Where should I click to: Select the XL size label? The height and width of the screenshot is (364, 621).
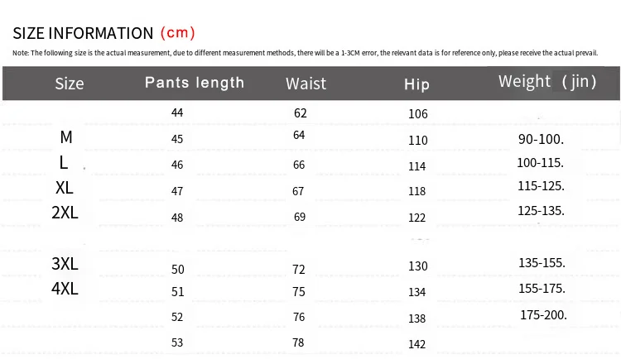pos(65,188)
